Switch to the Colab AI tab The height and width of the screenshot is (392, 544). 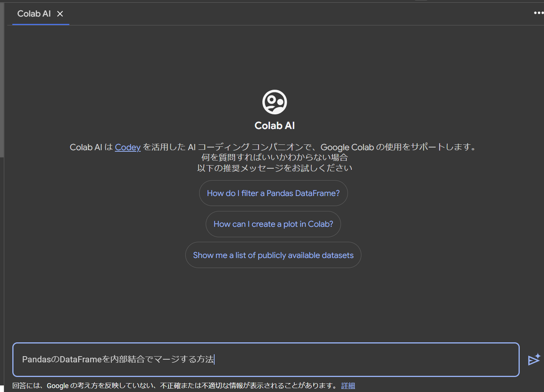34,13
